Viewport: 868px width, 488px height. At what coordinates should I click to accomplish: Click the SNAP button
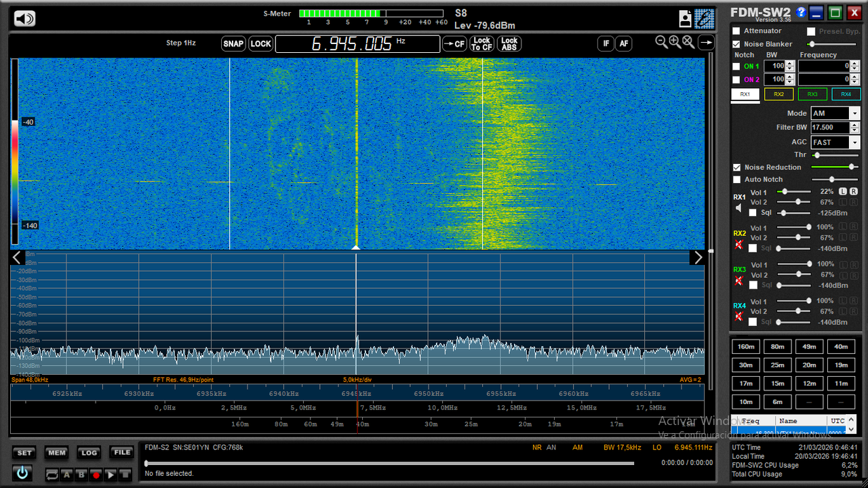click(x=233, y=44)
